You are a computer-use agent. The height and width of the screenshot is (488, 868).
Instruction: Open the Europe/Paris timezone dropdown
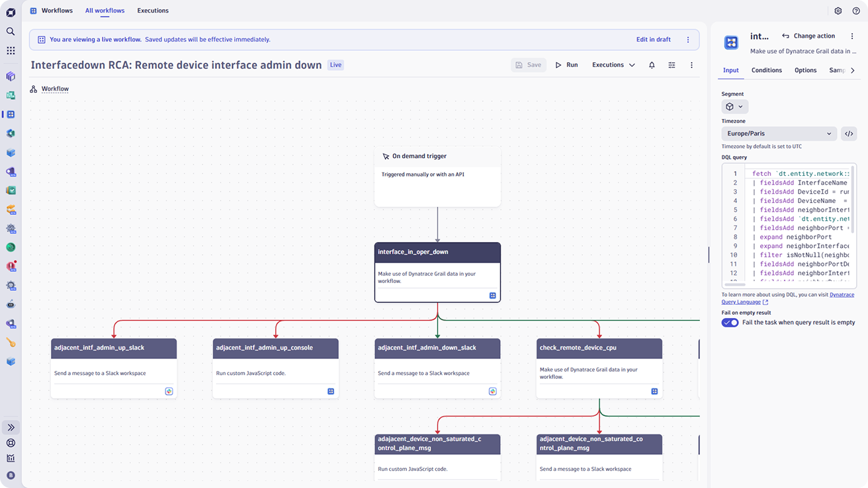pyautogui.click(x=779, y=134)
